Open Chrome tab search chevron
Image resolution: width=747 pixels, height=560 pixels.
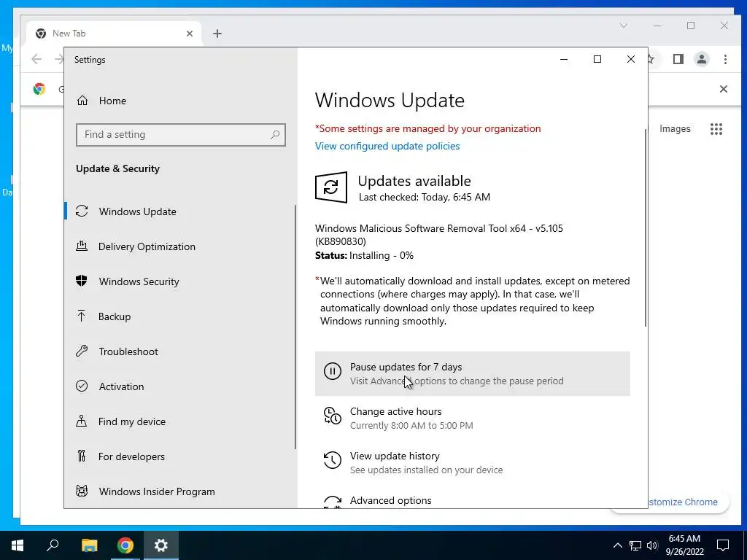tap(624, 26)
